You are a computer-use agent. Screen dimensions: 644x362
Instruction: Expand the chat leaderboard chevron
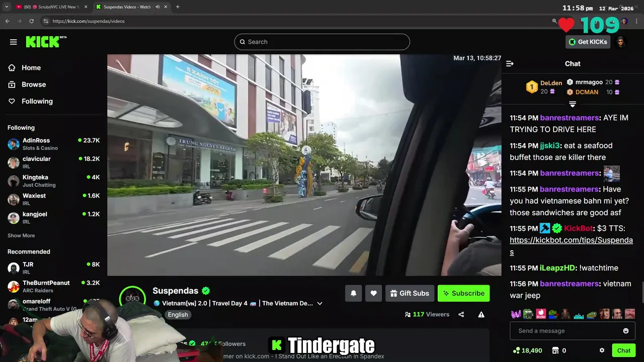pyautogui.click(x=572, y=104)
